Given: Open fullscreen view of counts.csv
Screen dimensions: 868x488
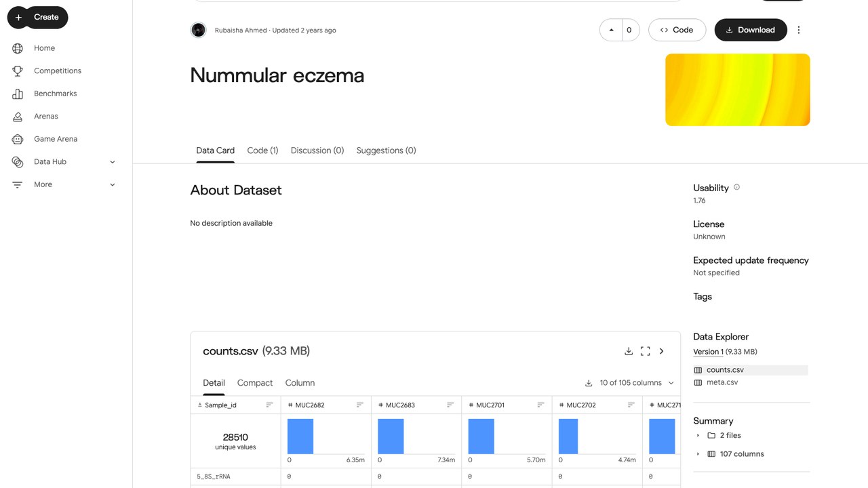Looking at the screenshot, I should pyautogui.click(x=645, y=351).
